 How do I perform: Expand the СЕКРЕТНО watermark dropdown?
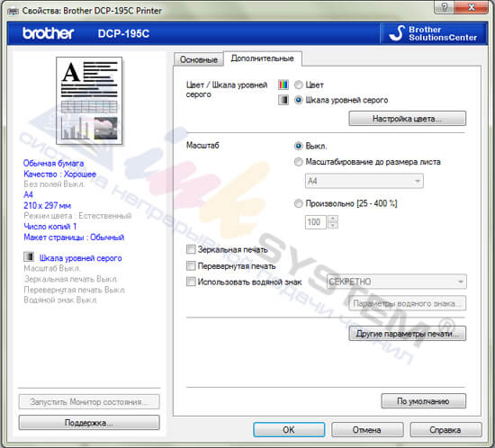click(x=396, y=281)
